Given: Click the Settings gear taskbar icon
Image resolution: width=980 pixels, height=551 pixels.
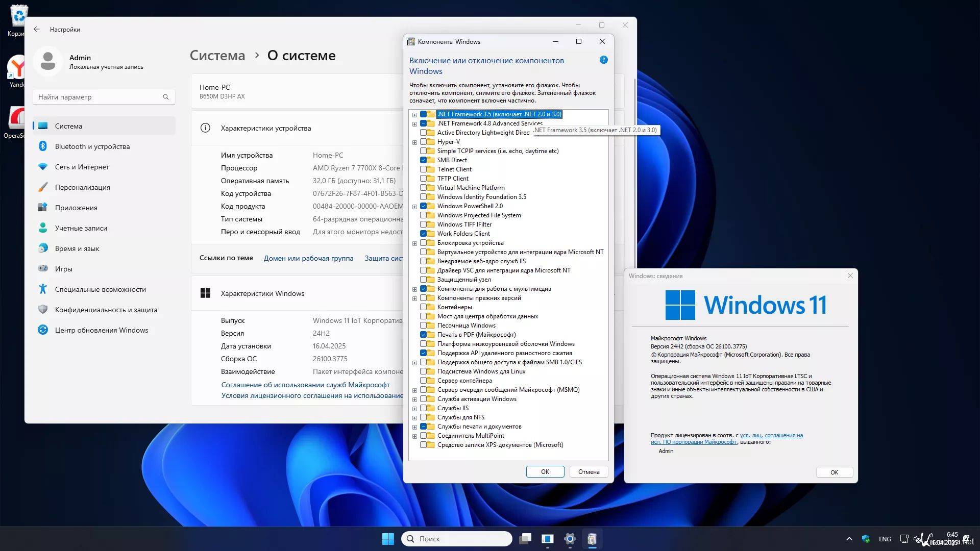Looking at the screenshot, I should 570,539.
